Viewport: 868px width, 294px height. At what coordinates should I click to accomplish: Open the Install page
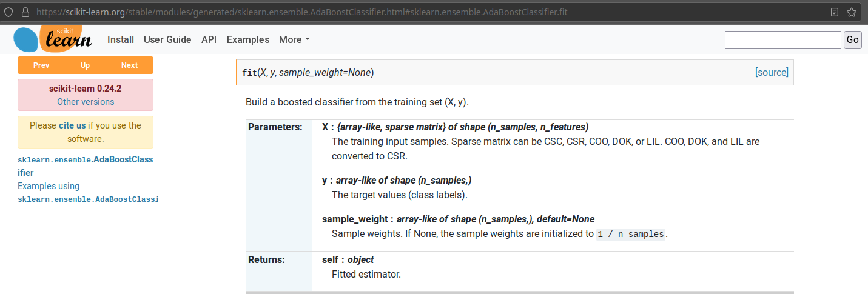tap(121, 39)
